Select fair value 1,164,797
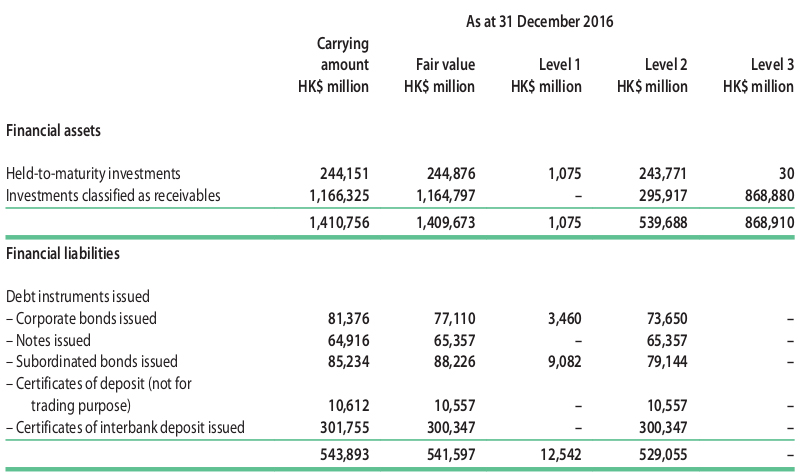This screenshot has width=800, height=474. 445,196
